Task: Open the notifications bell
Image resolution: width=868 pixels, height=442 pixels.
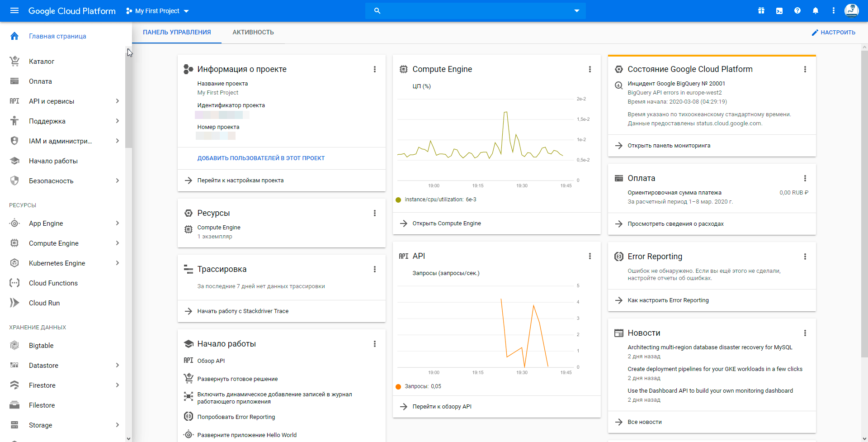Action: [x=816, y=11]
